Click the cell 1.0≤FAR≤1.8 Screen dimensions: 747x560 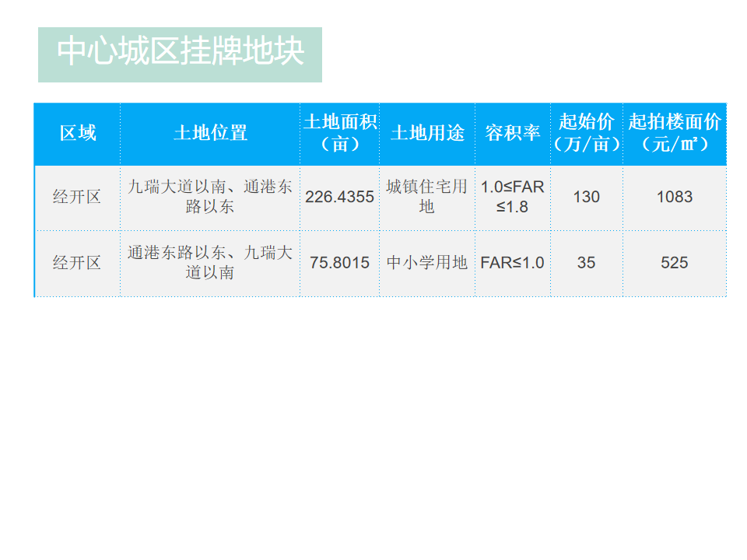(x=513, y=197)
